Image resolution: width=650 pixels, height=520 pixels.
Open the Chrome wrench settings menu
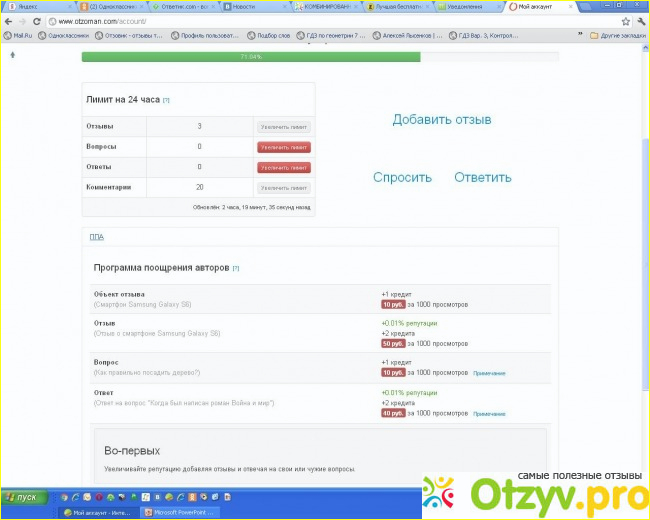click(639, 21)
